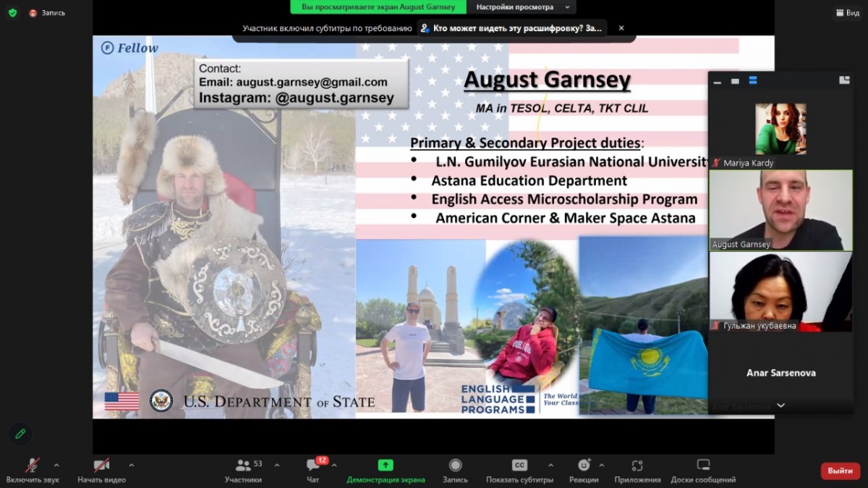This screenshot has height=488, width=868.
Task: Expand video options arrow beside Начать видео
Action: pyautogui.click(x=131, y=465)
